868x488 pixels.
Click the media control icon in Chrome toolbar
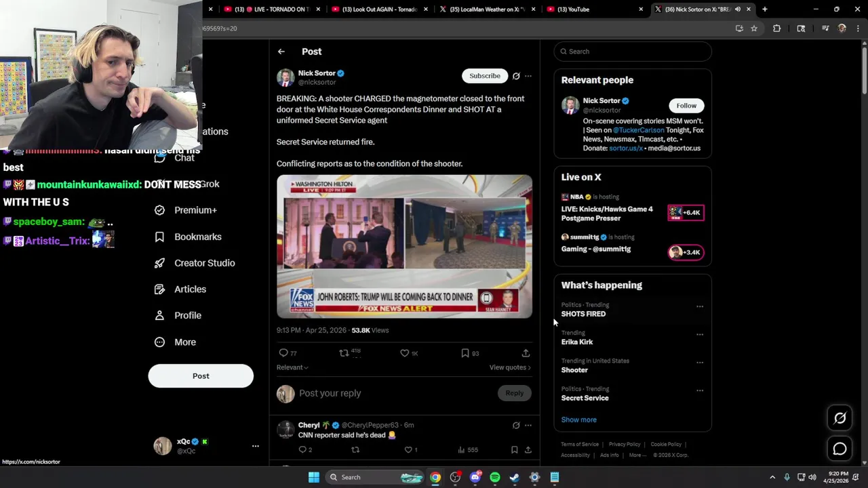coord(825,28)
